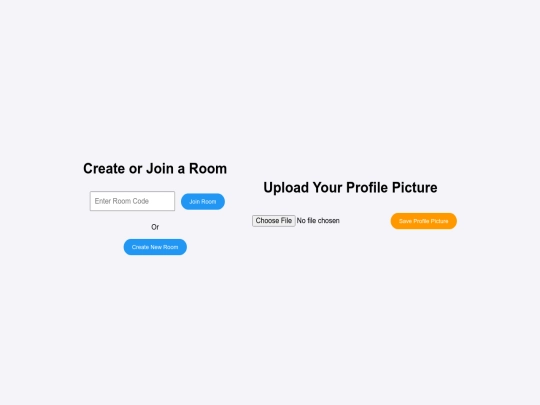Open the Choose File picker button

coord(273,221)
